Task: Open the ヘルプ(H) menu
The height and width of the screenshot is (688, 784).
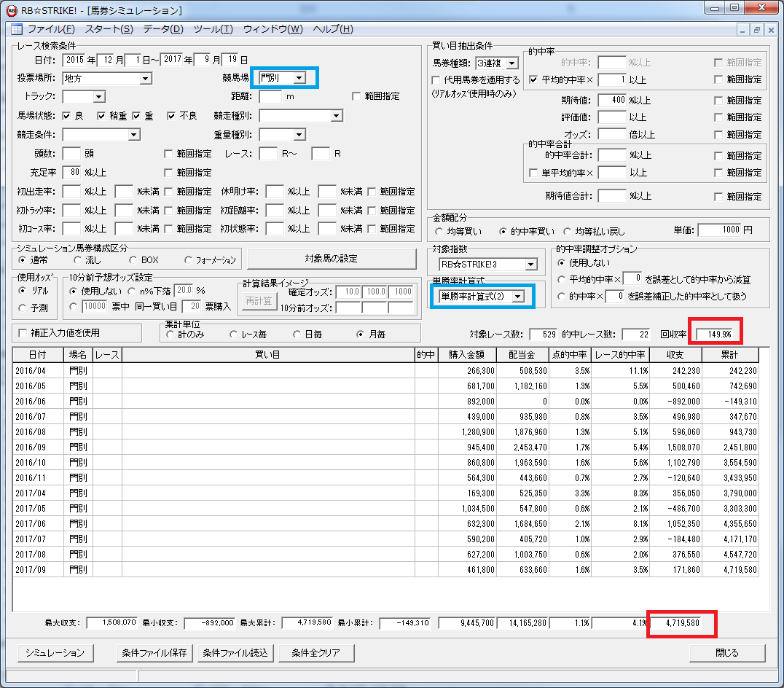Action: coord(333,29)
